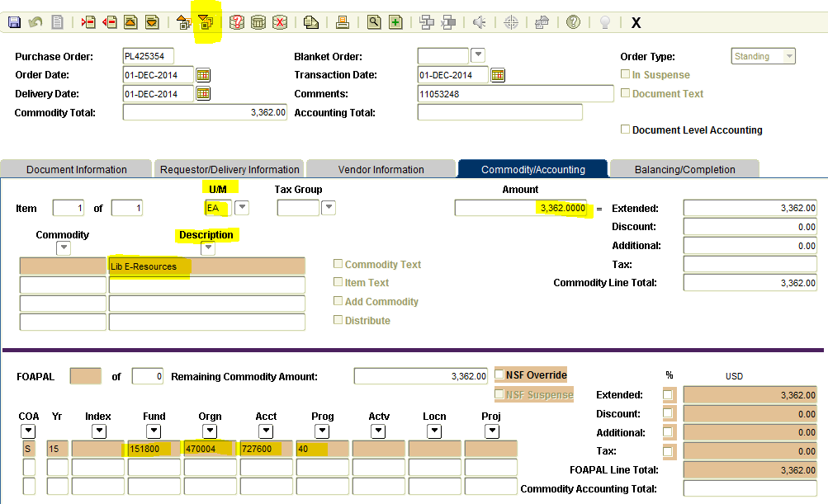The height and width of the screenshot is (504, 828).
Task: Enable the NSF Override checkbox
Action: 499,374
